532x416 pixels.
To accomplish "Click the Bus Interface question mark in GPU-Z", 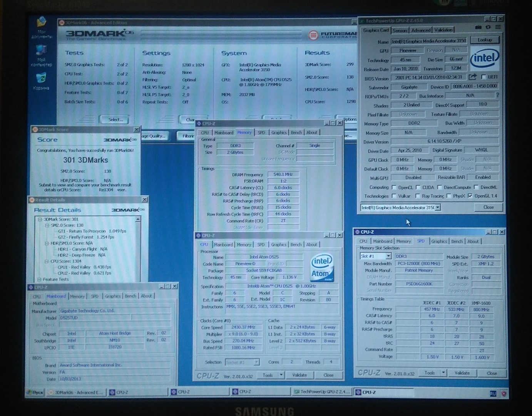I will click(497, 95).
